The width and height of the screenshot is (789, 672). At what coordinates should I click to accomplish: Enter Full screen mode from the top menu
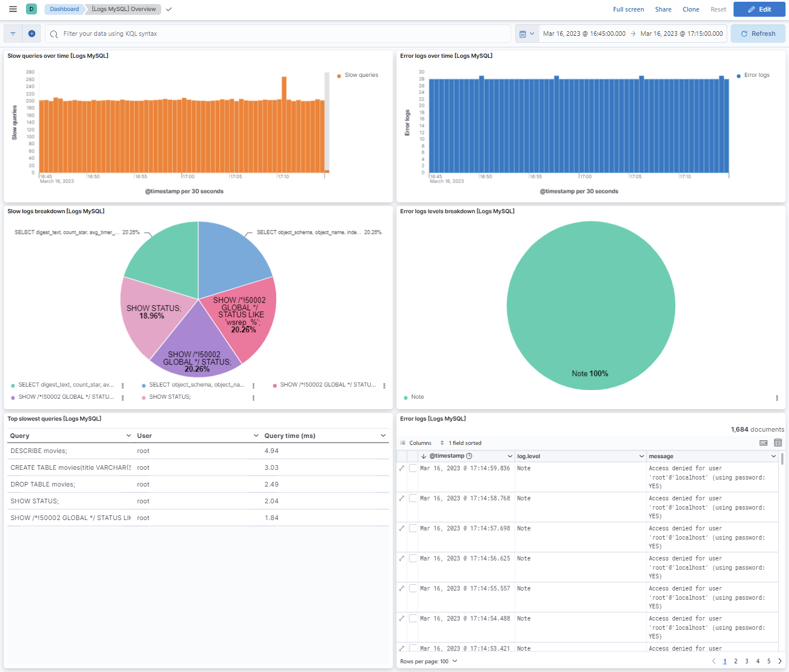point(628,9)
